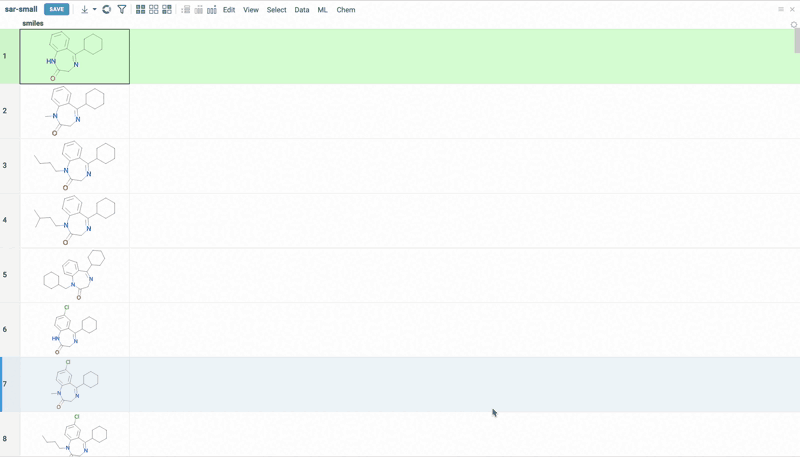This screenshot has width=800, height=457.
Task: Open the Edit menu
Action: [229, 10]
